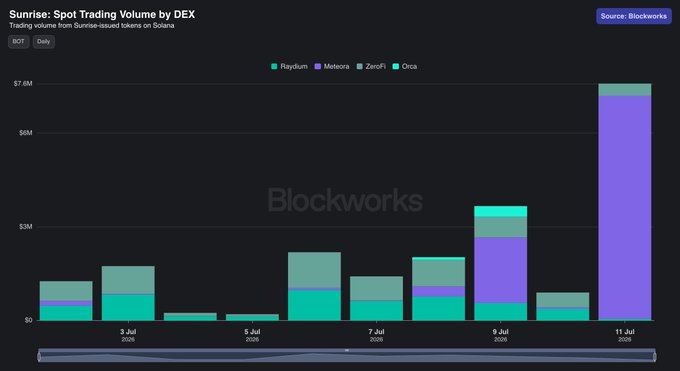
Task: Click the range slider's top center grip
Action: pos(347,350)
